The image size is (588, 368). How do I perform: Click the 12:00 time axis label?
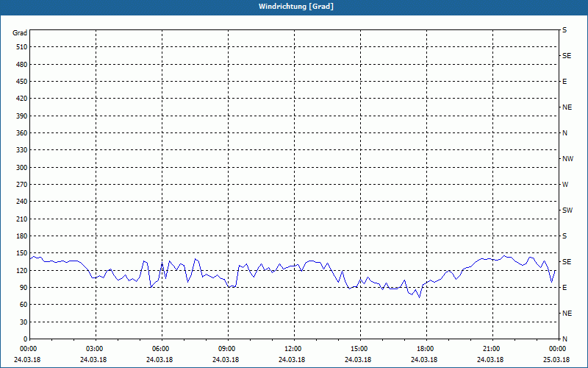pos(294,349)
